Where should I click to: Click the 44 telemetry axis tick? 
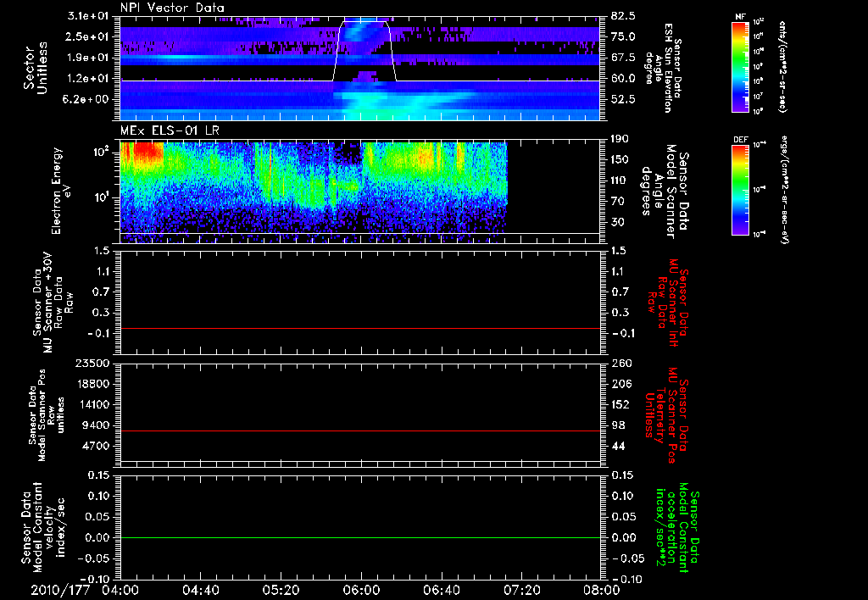[618, 446]
